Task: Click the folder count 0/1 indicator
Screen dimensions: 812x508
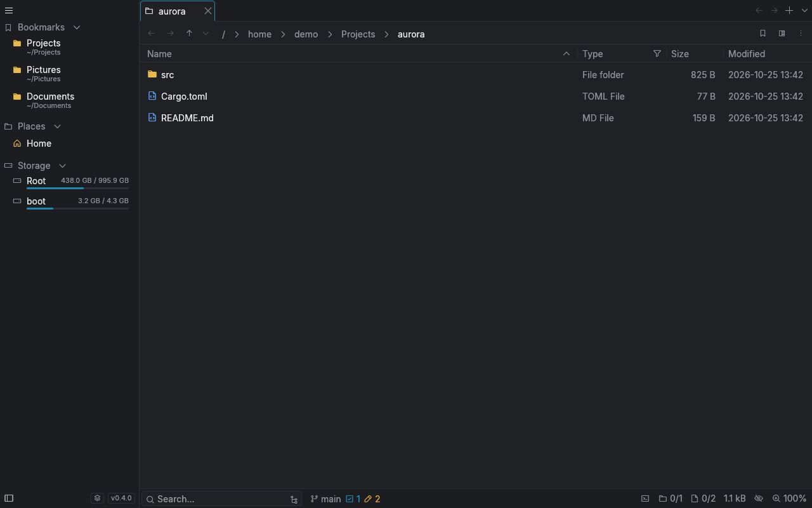Action: click(x=671, y=499)
